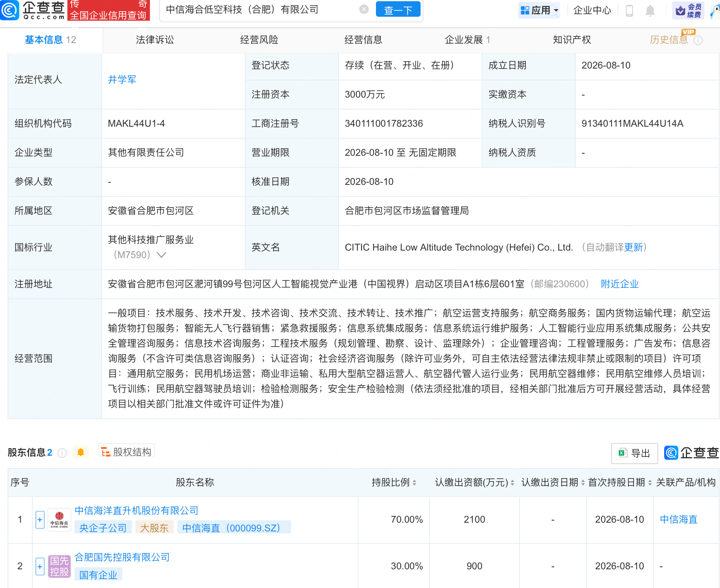Expand the 国标行业 M7590 chevron
Image resolution: width=720 pixels, height=588 pixels.
click(161, 255)
